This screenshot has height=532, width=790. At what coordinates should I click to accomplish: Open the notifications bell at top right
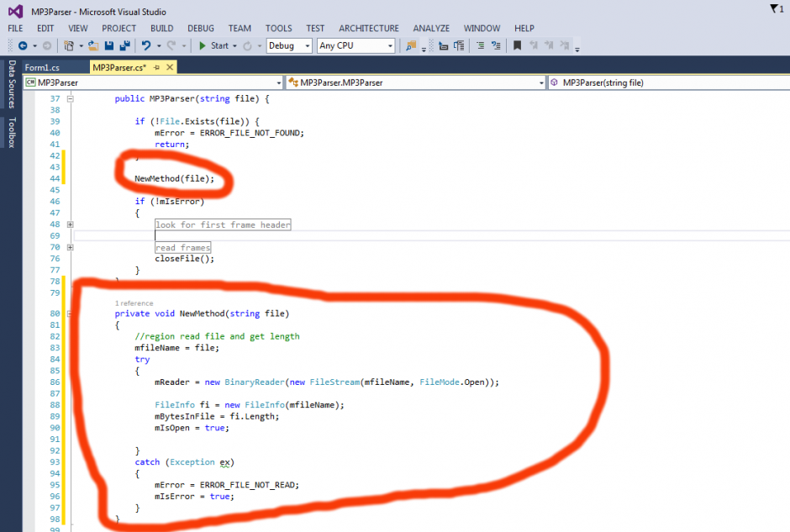click(775, 8)
